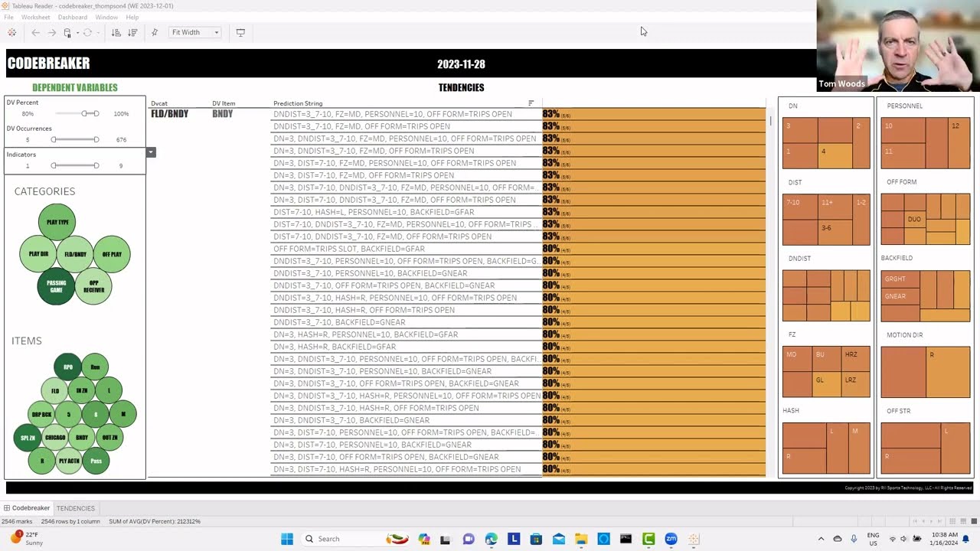Click the Refresh data icon
This screenshot has width=980, height=551.
point(87,32)
